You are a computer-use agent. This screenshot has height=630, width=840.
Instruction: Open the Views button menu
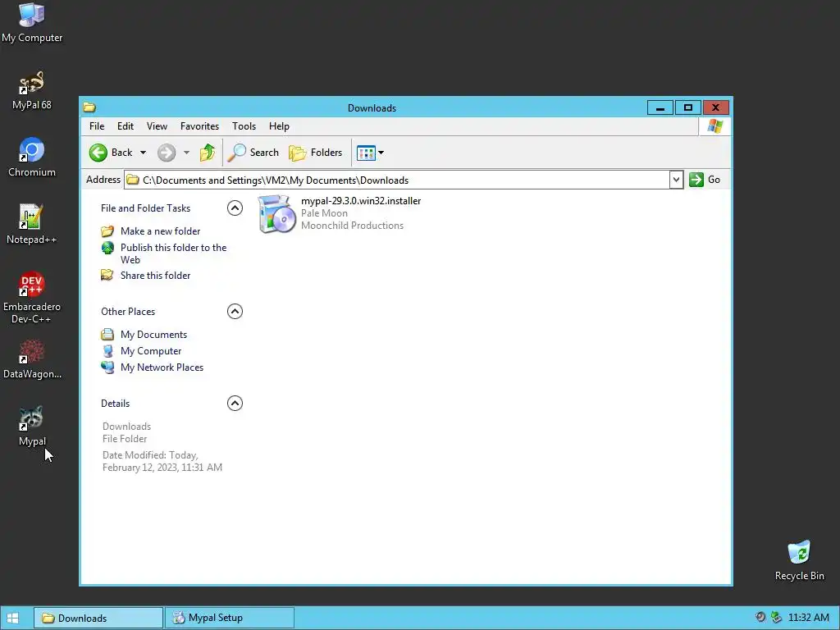coord(370,153)
